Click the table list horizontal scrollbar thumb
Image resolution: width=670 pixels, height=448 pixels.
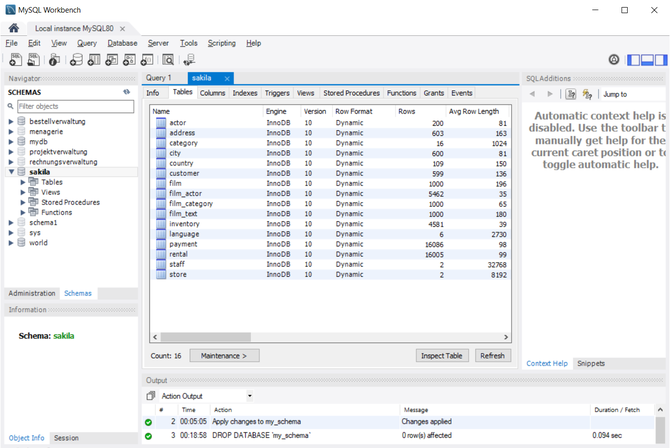(x=206, y=337)
